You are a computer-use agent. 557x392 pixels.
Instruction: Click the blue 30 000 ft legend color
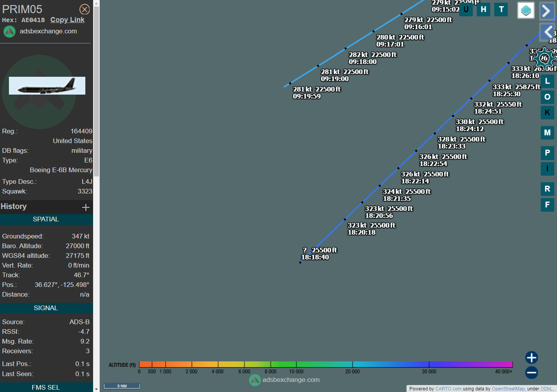click(429, 364)
